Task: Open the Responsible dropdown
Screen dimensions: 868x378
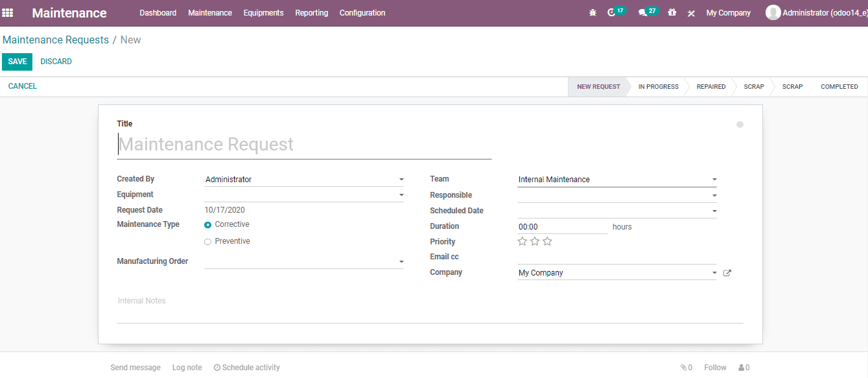Action: coord(714,195)
